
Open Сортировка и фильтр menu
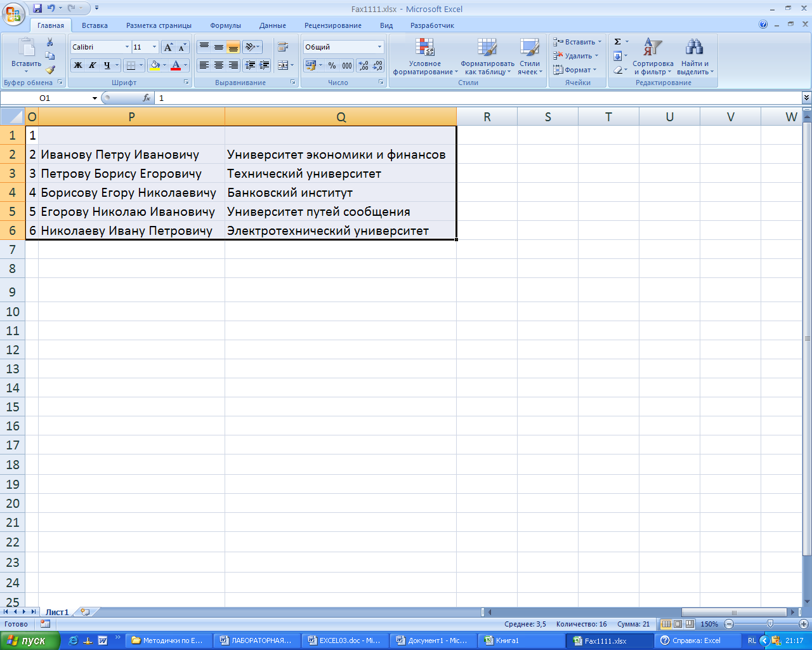click(653, 57)
